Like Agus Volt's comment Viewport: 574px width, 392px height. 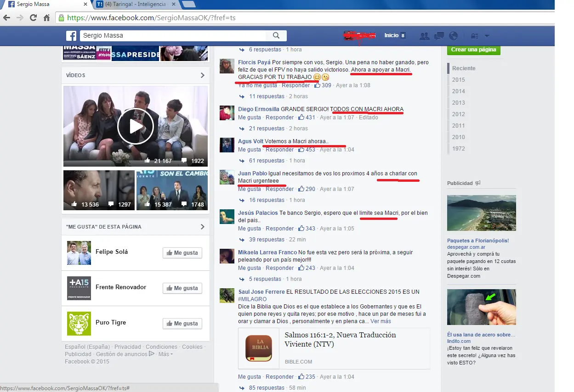point(250,150)
